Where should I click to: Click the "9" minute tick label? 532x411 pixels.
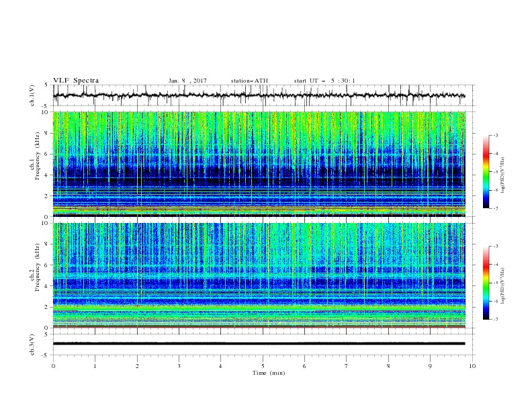(430, 366)
